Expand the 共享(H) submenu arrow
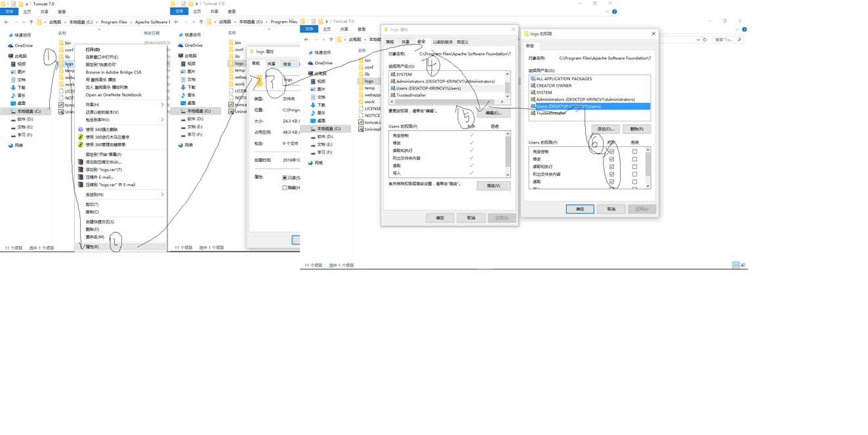This screenshot has width=868, height=435. coord(162,104)
